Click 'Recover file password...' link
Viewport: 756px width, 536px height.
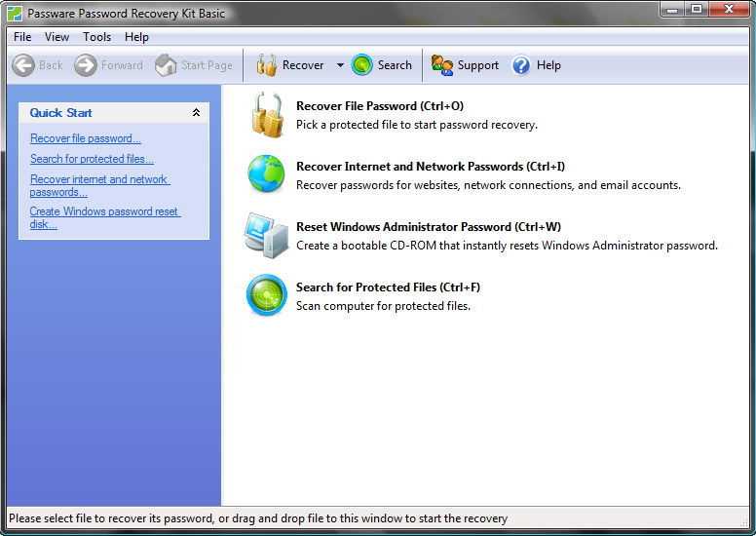(x=86, y=138)
